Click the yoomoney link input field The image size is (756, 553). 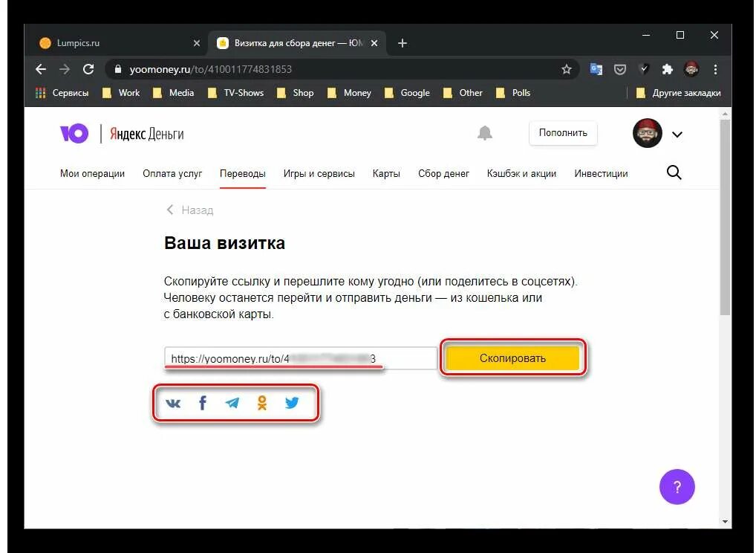(300, 358)
